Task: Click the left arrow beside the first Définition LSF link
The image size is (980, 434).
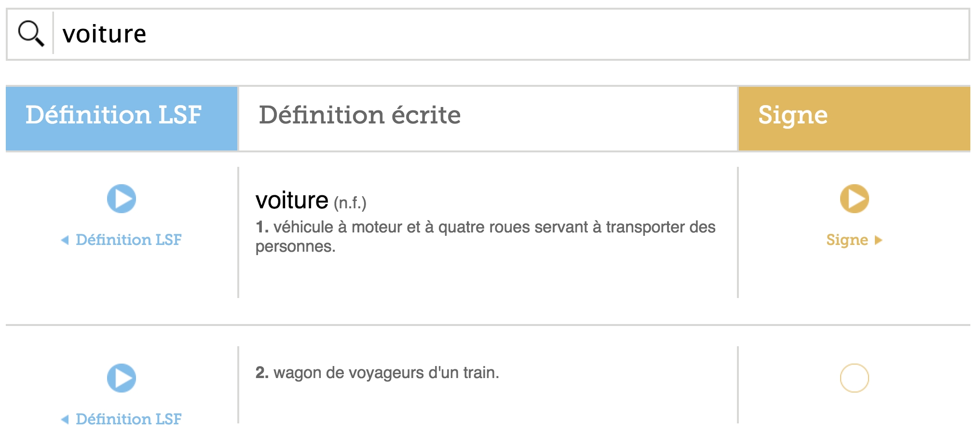Action: pyautogui.click(x=65, y=240)
